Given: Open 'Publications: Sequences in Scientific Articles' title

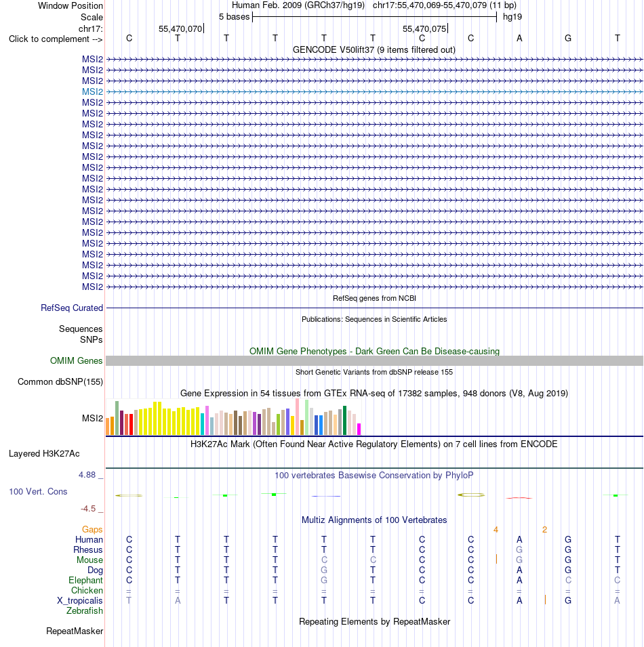Looking at the screenshot, I should (x=374, y=319).
